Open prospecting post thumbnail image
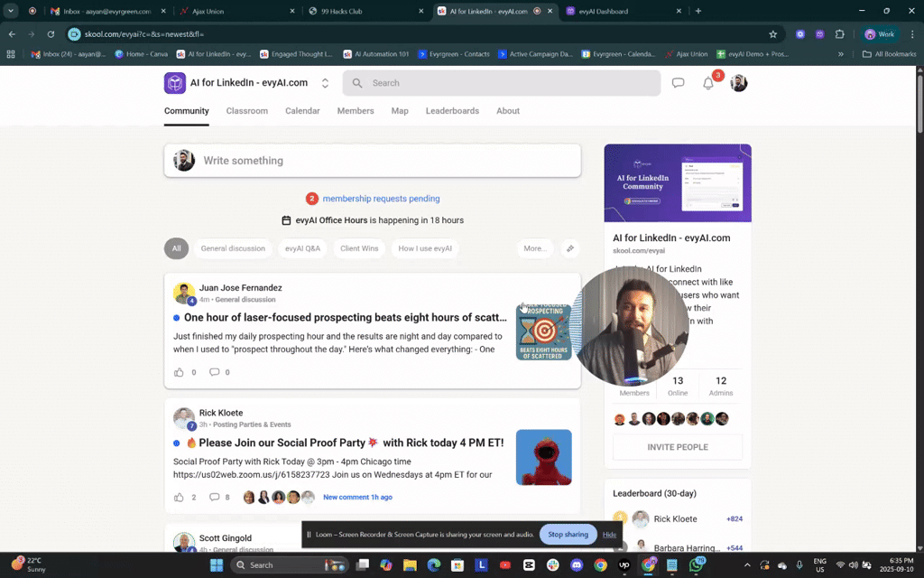This screenshot has width=924, height=578. point(543,332)
